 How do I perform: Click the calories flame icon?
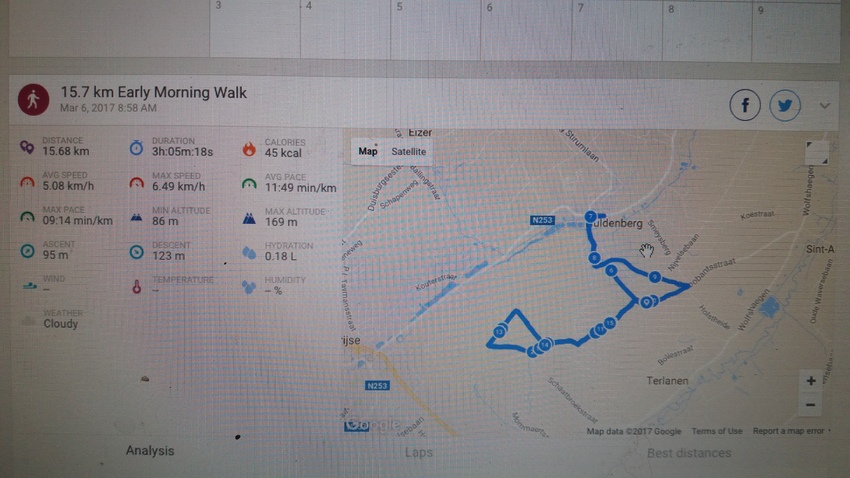(x=248, y=150)
